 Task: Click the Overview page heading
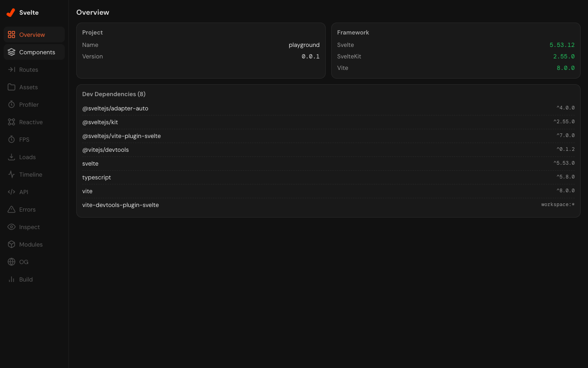click(93, 12)
